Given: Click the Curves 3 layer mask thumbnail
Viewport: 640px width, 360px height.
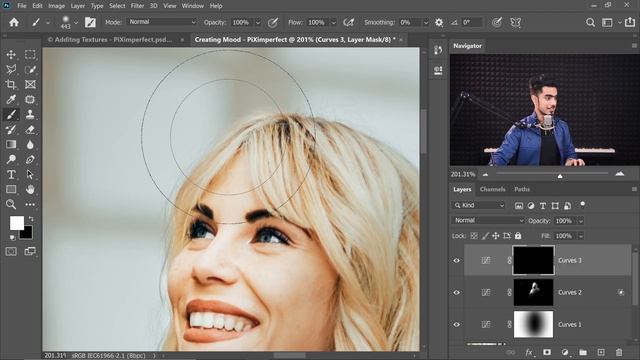Looking at the screenshot, I should pyautogui.click(x=533, y=260).
